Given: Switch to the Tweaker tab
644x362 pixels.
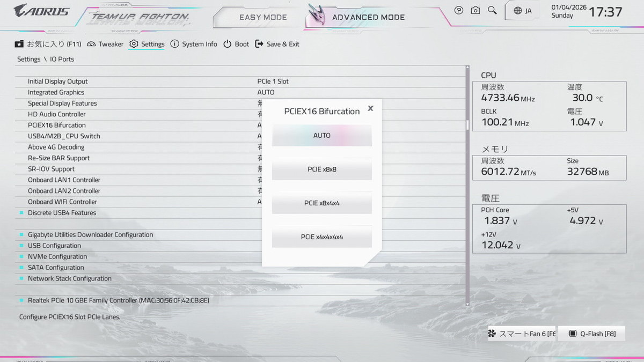Looking at the screenshot, I should click(x=105, y=44).
